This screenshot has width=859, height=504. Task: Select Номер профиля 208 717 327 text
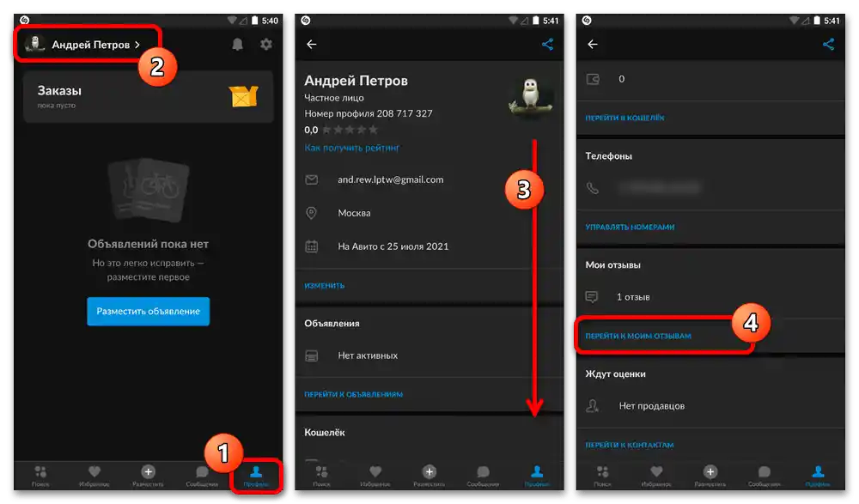369,113
